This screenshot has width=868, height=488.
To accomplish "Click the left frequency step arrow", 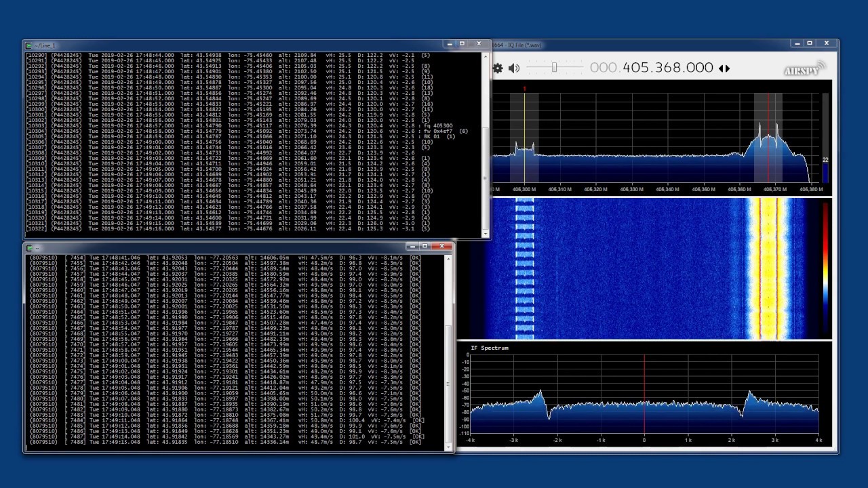I will 721,68.
